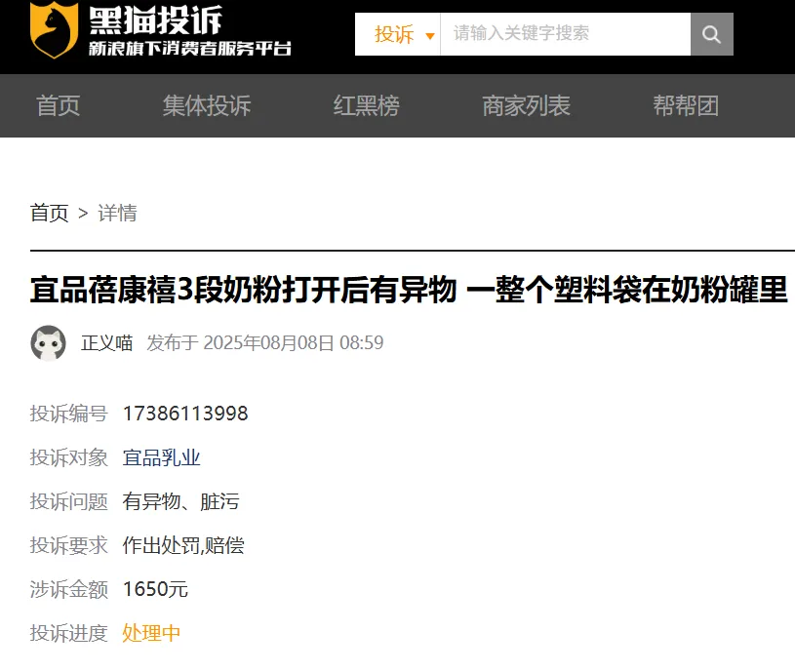The width and height of the screenshot is (795, 672).
Task: Click the complaint number 17386113998
Action: 185,414
